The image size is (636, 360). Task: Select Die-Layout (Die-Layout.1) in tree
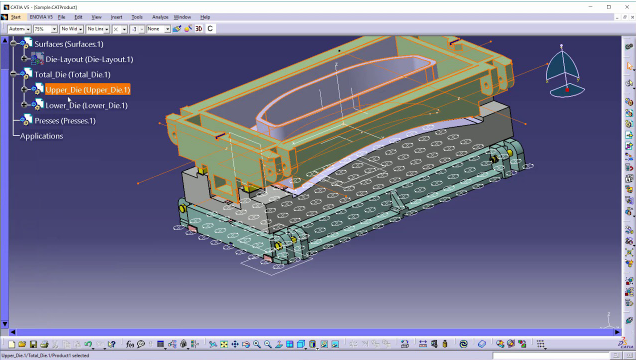(x=89, y=59)
